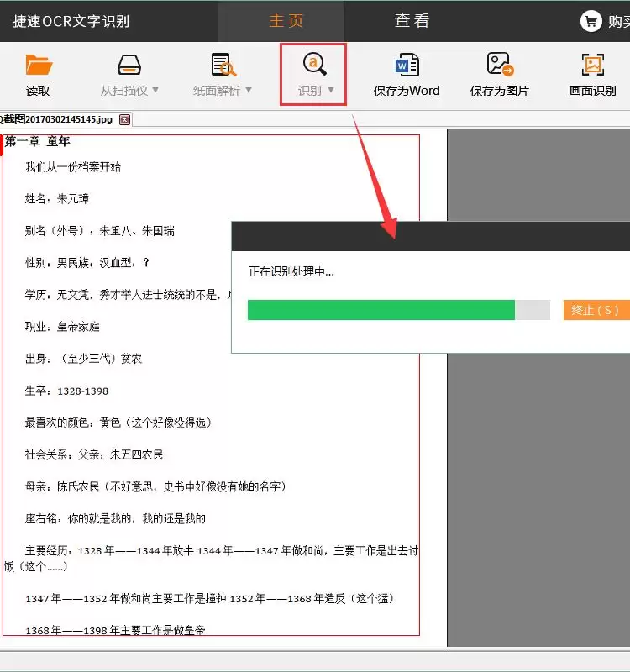Expand the 从扫描仪 dropdown arrow
630x672 pixels.
click(155, 90)
